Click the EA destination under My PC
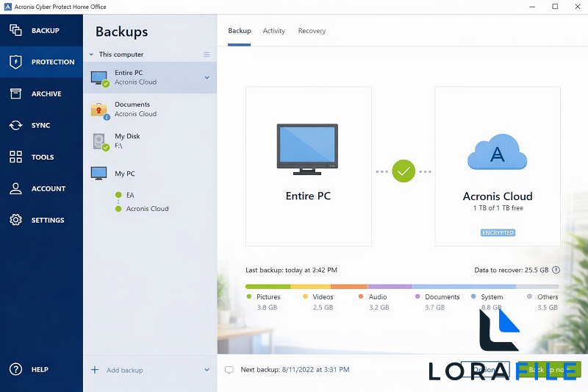Image resolution: width=588 pixels, height=392 pixels. [130, 195]
